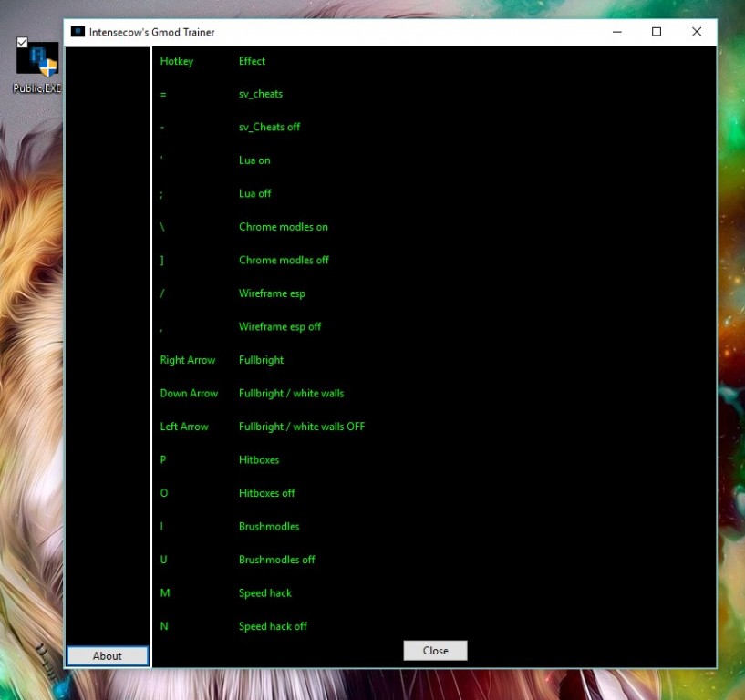Click the 'O' hotkey letter
Image resolution: width=745 pixels, height=700 pixels.
pos(164,493)
